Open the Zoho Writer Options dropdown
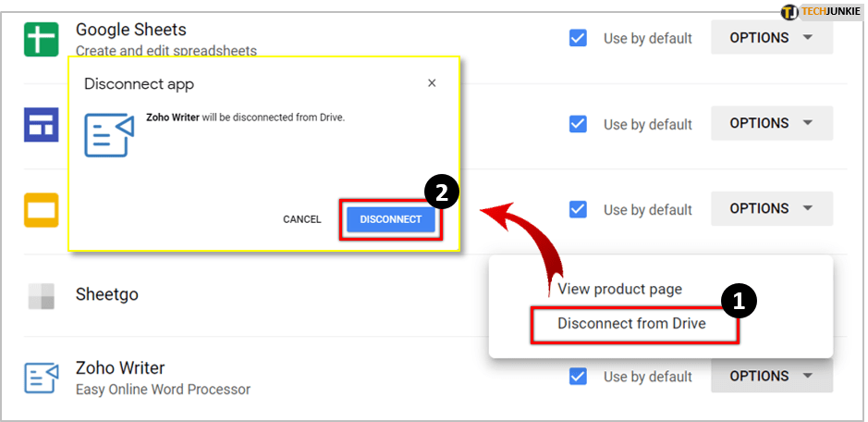This screenshot has width=868, height=422. pos(771,376)
